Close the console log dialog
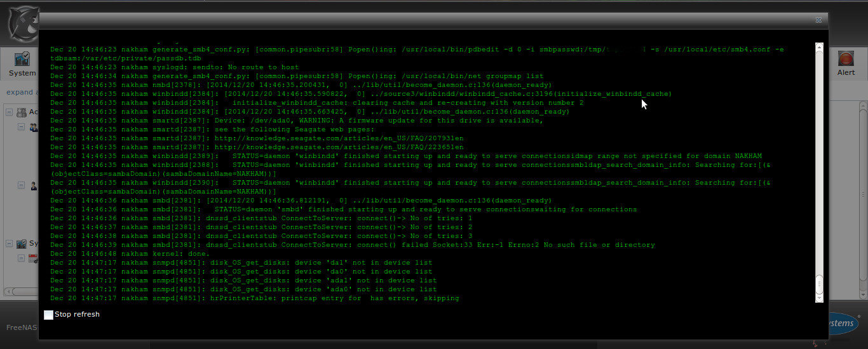 tap(818, 20)
